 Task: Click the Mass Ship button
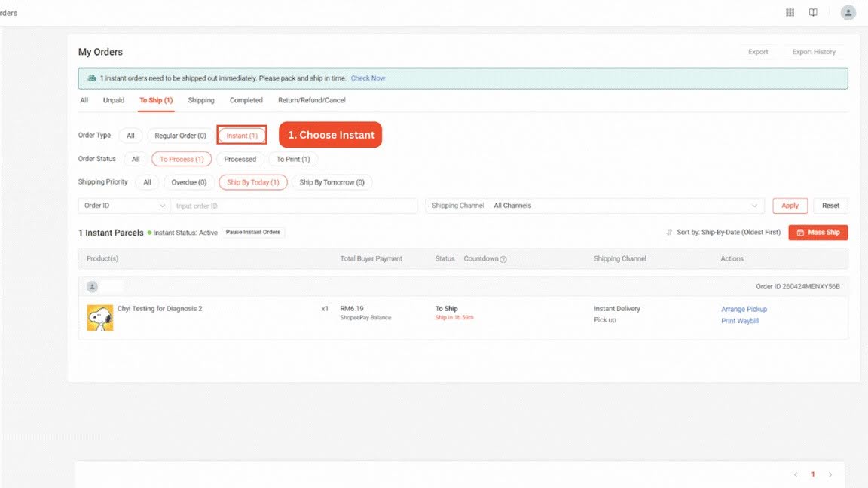click(818, 233)
